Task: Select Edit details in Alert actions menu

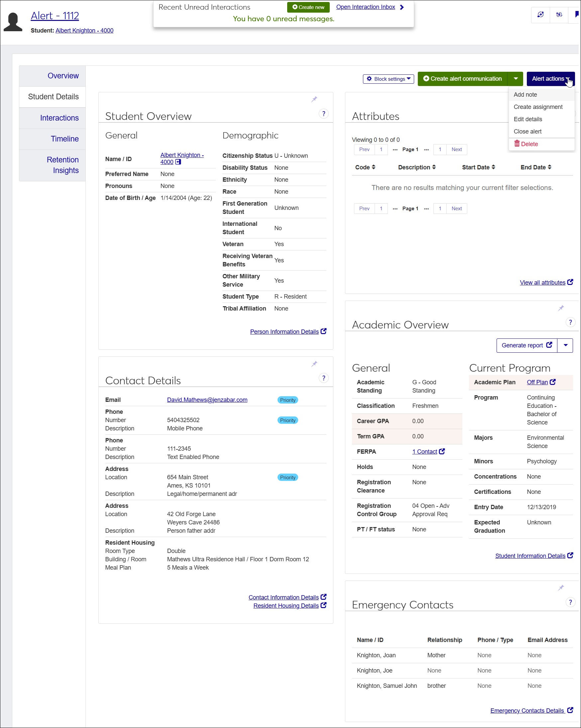Action: tap(541, 119)
